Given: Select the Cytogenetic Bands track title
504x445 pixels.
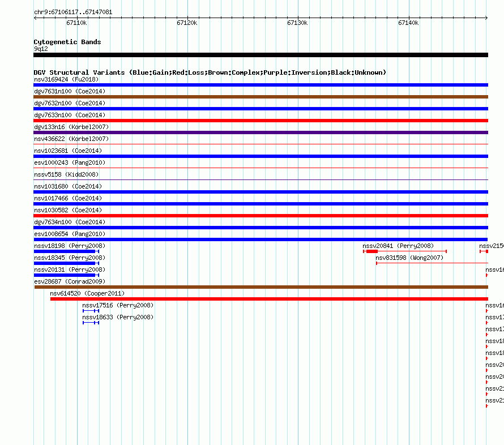Looking at the screenshot, I should [x=67, y=42].
